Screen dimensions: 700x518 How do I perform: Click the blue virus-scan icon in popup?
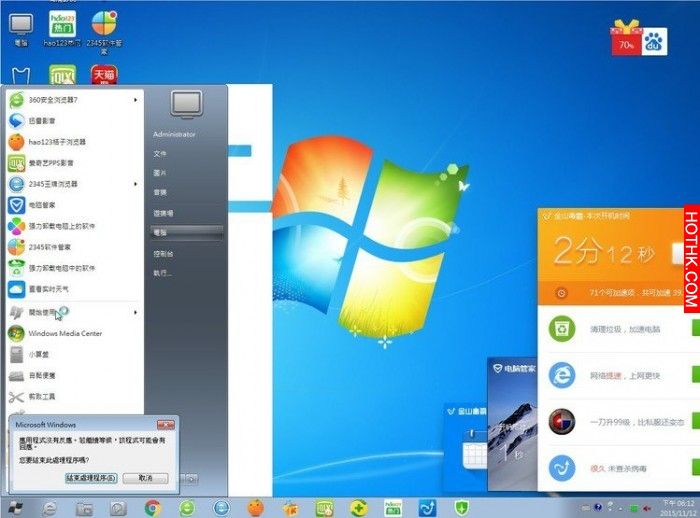point(562,468)
